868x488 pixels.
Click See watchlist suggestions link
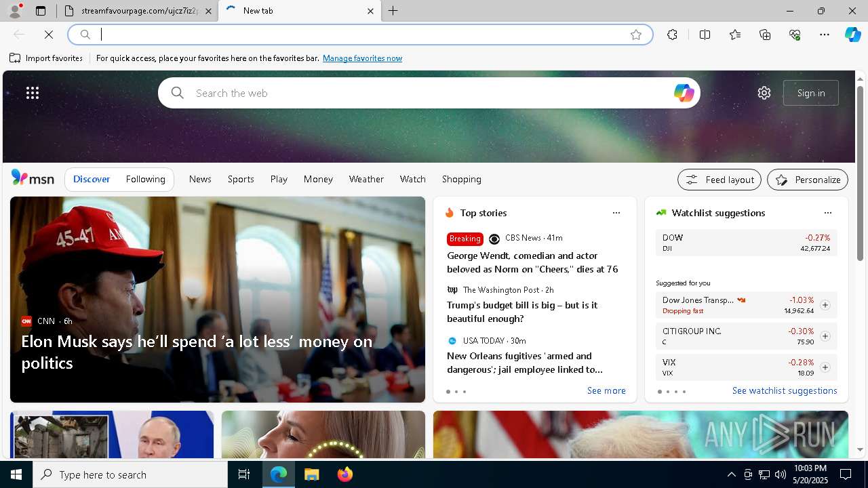tap(785, 391)
